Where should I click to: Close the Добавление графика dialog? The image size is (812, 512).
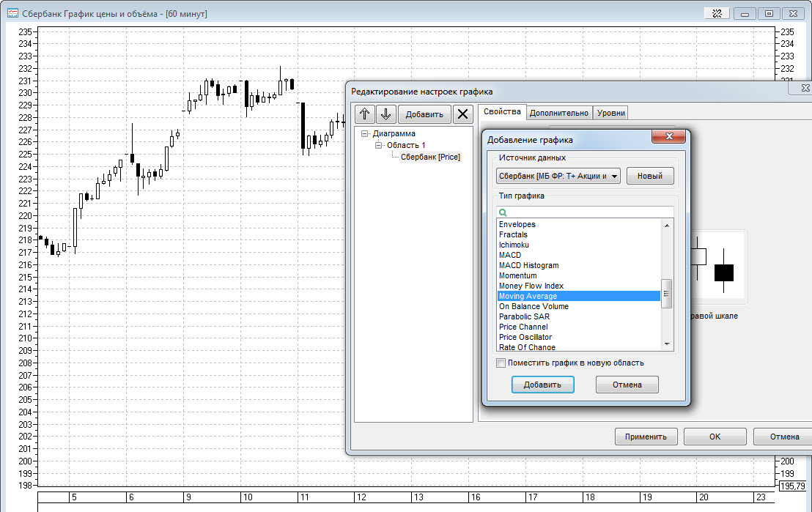click(668, 136)
